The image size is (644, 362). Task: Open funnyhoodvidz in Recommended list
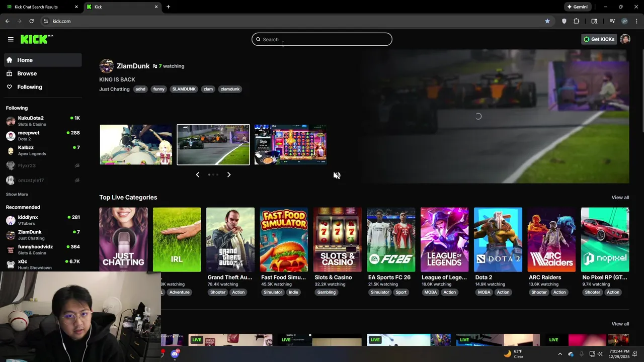click(43, 249)
